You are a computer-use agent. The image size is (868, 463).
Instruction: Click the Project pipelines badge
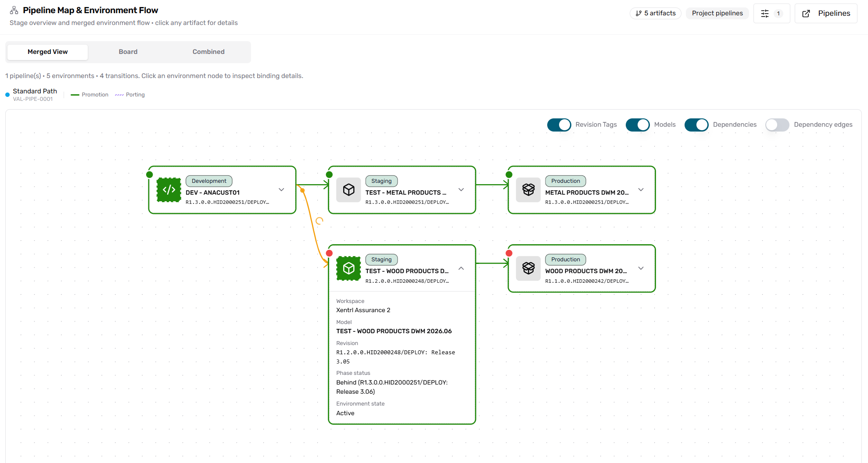717,14
